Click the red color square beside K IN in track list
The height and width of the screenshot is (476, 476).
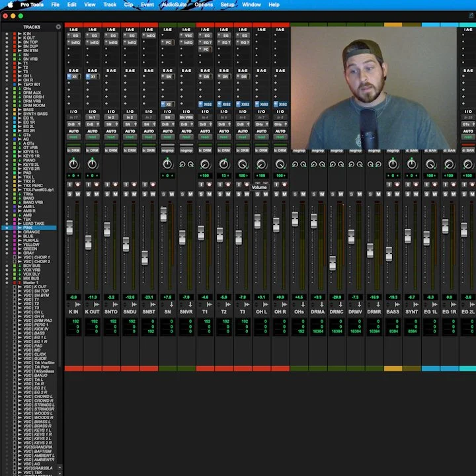[x=15, y=34]
